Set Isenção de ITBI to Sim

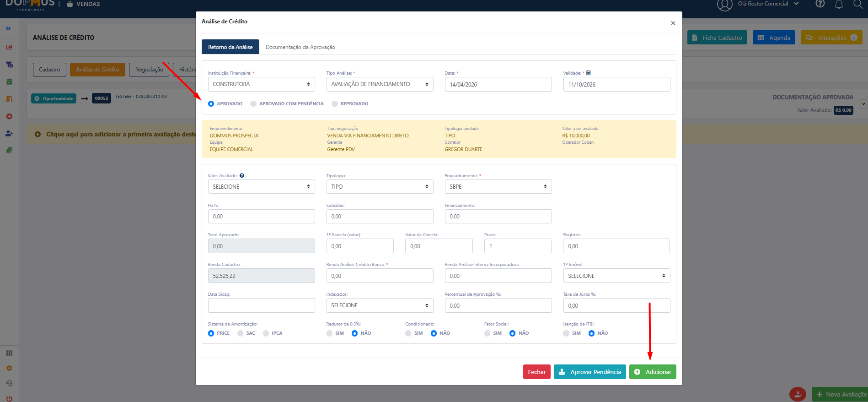point(566,333)
